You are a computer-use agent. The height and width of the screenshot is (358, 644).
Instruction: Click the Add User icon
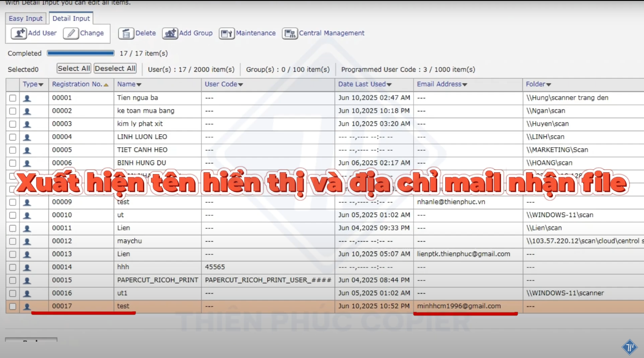point(19,34)
